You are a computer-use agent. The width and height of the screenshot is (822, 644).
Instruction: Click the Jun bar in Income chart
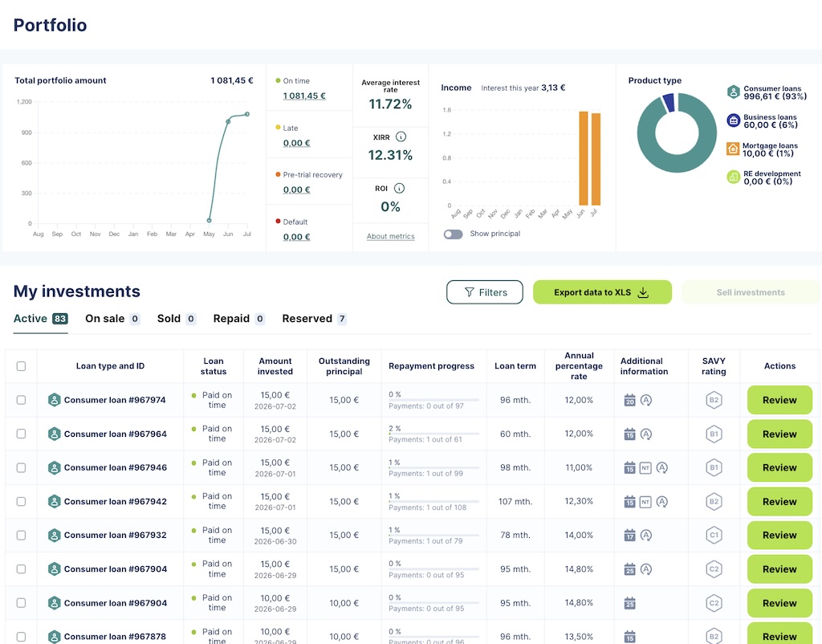(584, 158)
